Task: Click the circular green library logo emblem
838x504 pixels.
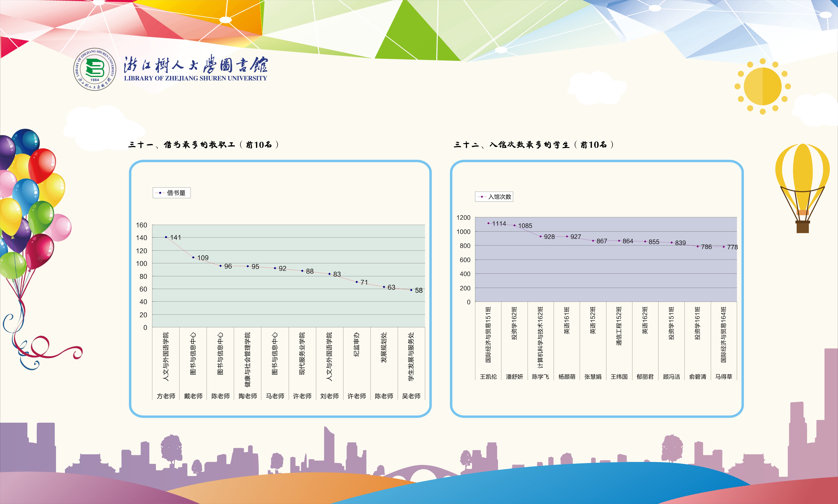Action: coord(95,69)
